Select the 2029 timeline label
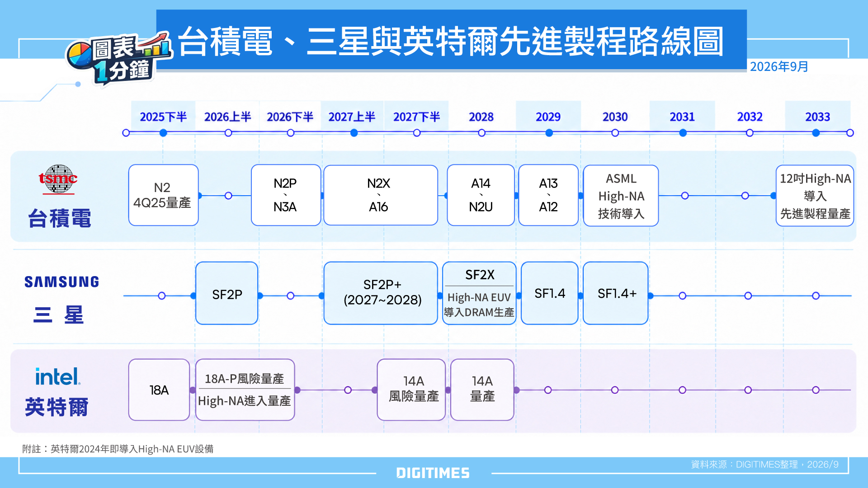Image resolution: width=868 pixels, height=488 pixels. pos(548,117)
